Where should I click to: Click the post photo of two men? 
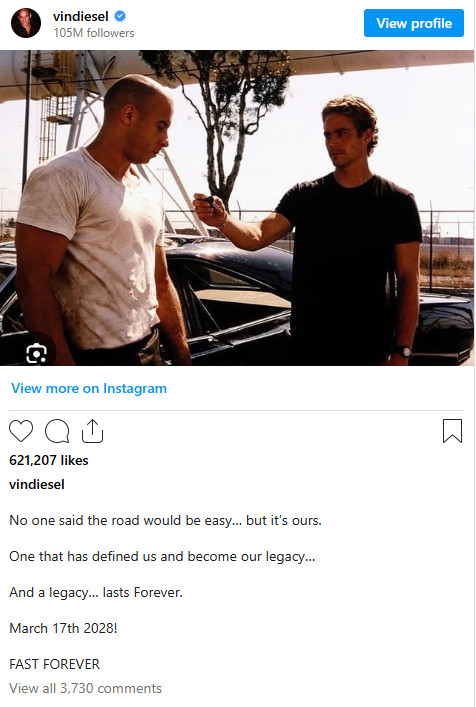click(237, 208)
